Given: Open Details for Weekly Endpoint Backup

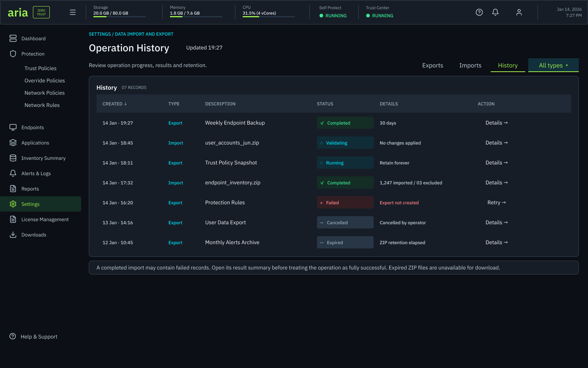Looking at the screenshot, I should click(x=497, y=123).
